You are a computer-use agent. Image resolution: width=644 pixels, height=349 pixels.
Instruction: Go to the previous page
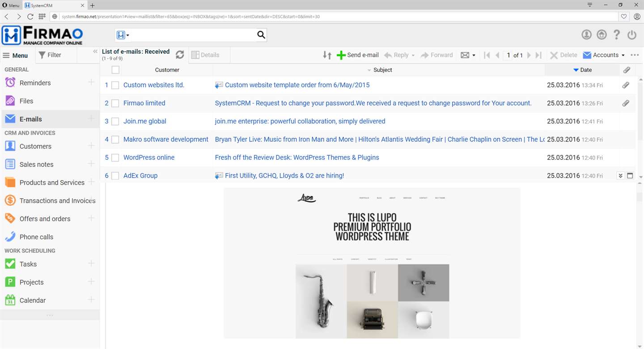pos(497,55)
